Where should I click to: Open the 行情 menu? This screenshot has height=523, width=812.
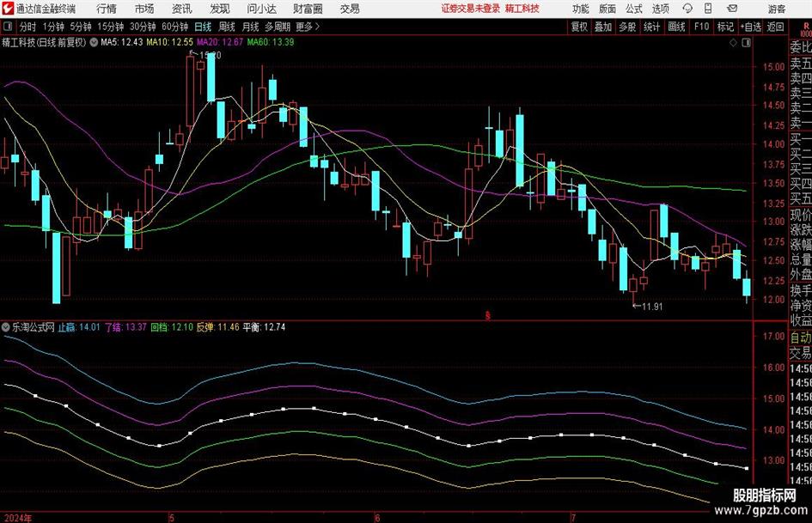coord(107,9)
